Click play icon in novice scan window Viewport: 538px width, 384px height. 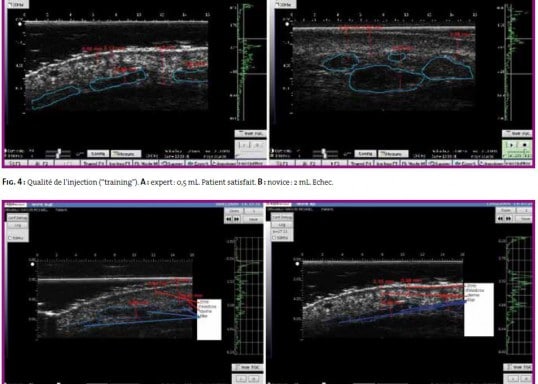pyautogui.click(x=512, y=145)
